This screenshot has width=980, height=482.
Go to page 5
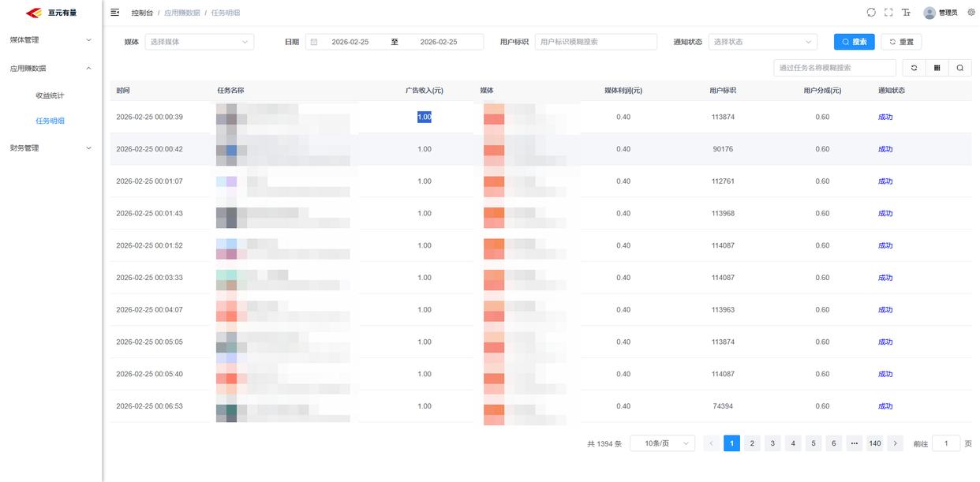point(814,443)
